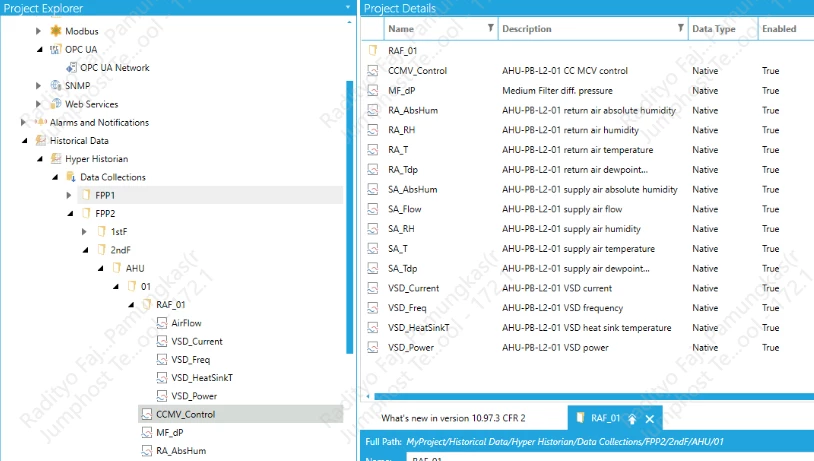Click the full path text link
The width and height of the screenshot is (814, 461).
pos(565,442)
